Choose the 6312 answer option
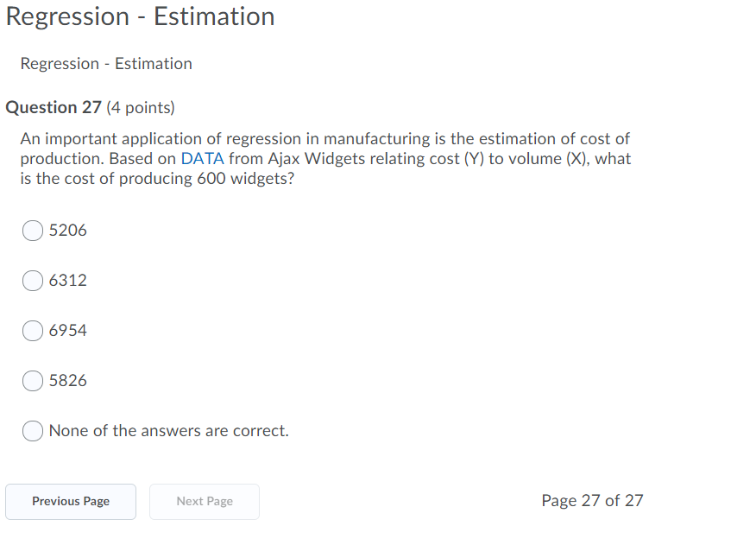Screen dimensions: 756x545 pyautogui.click(x=32, y=281)
